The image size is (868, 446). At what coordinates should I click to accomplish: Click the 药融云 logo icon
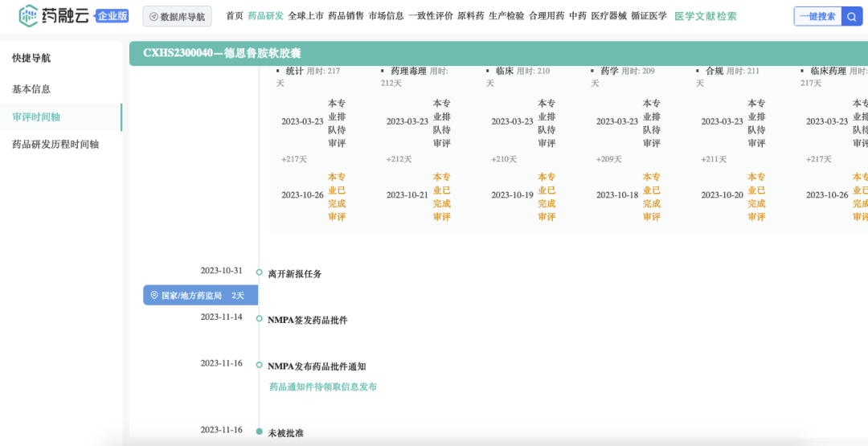29,15
